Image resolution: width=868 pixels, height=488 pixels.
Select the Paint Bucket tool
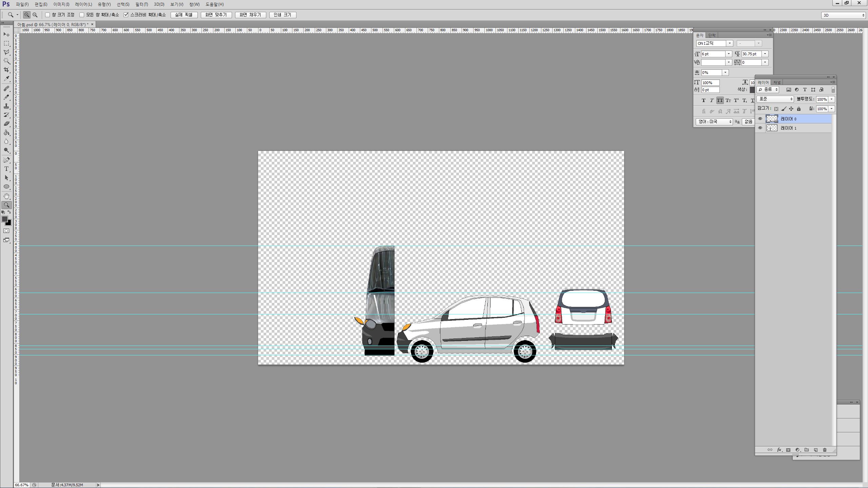pos(6,133)
